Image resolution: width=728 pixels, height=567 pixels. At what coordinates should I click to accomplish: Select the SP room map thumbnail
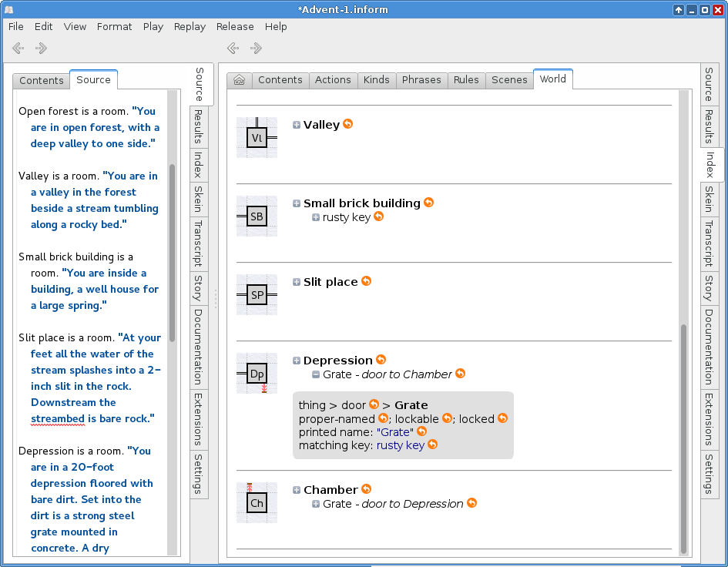coord(257,294)
